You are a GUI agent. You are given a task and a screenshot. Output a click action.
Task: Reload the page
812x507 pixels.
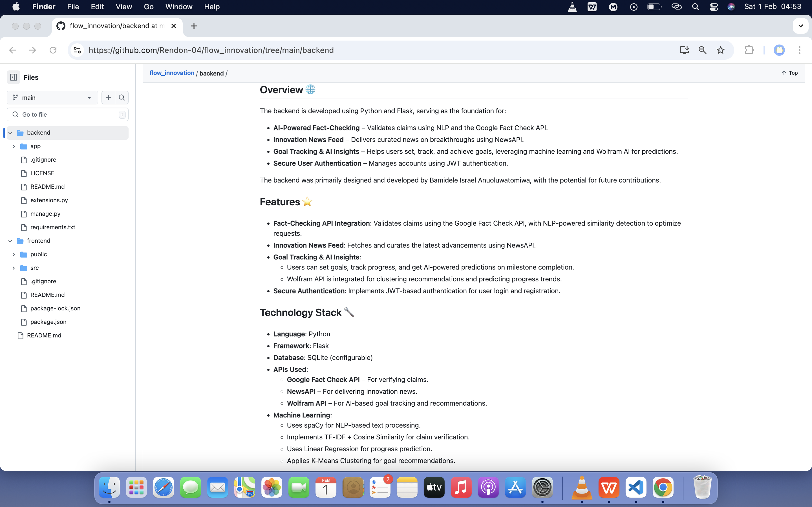point(53,50)
